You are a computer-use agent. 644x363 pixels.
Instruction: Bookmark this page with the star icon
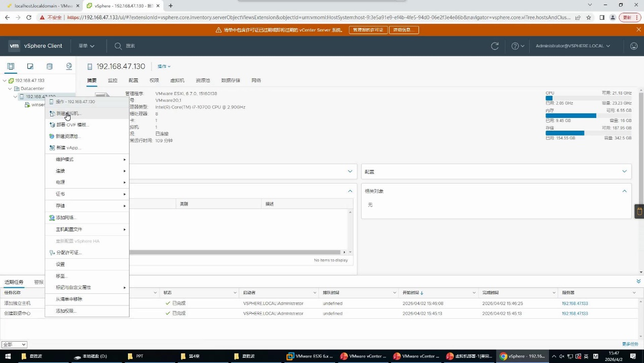pyautogui.click(x=589, y=17)
